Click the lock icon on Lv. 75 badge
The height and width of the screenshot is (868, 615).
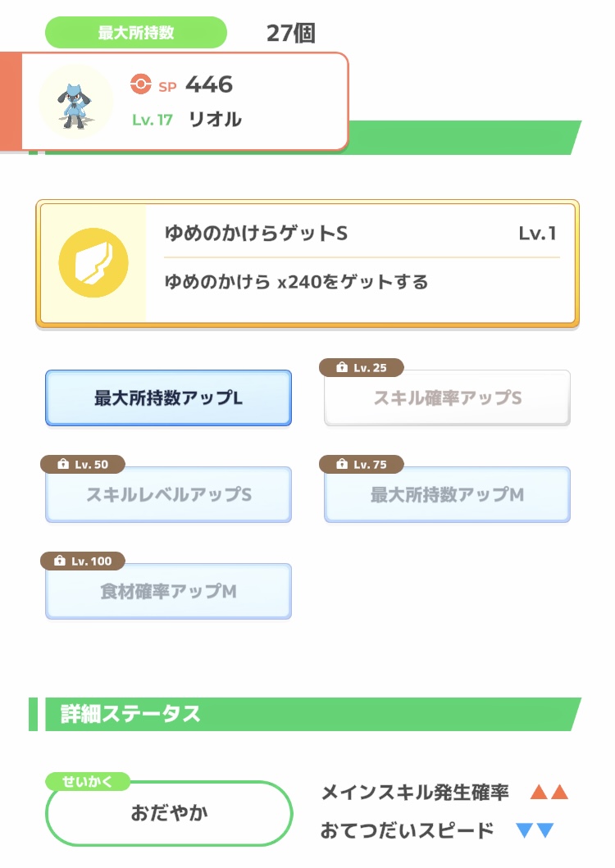click(x=340, y=465)
